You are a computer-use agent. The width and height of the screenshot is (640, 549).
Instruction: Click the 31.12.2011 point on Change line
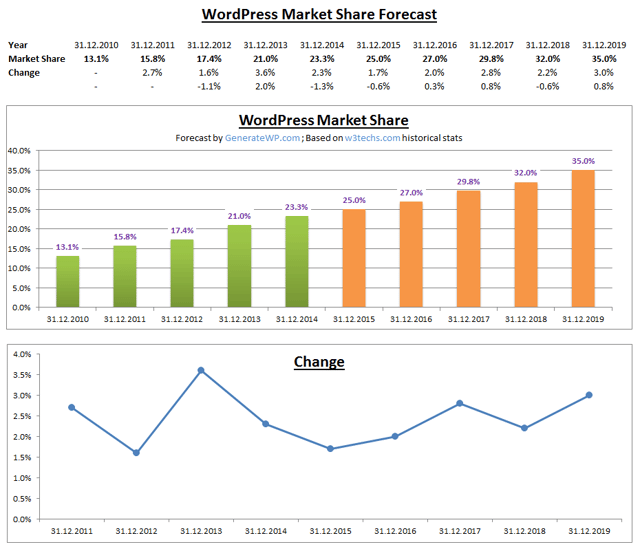[72, 407]
